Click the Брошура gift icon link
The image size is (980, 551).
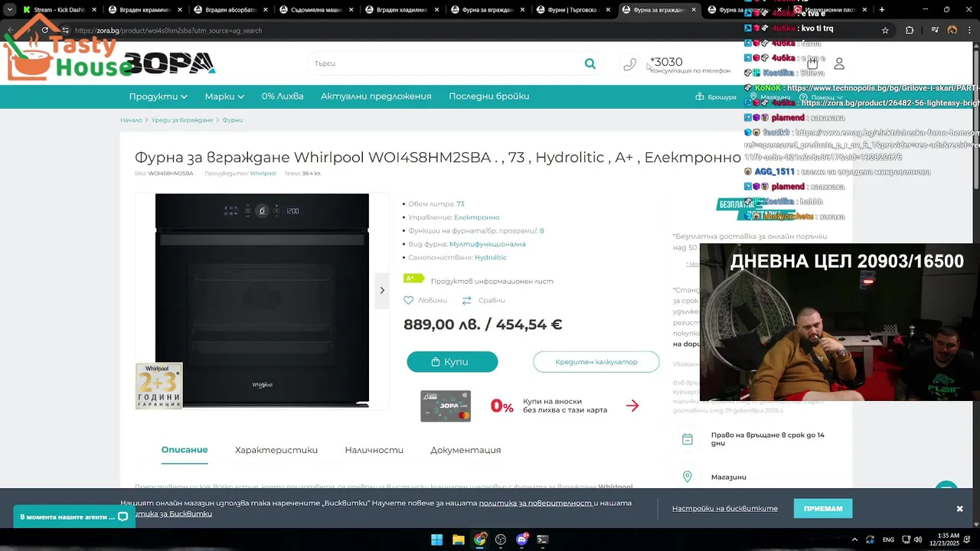[716, 96]
